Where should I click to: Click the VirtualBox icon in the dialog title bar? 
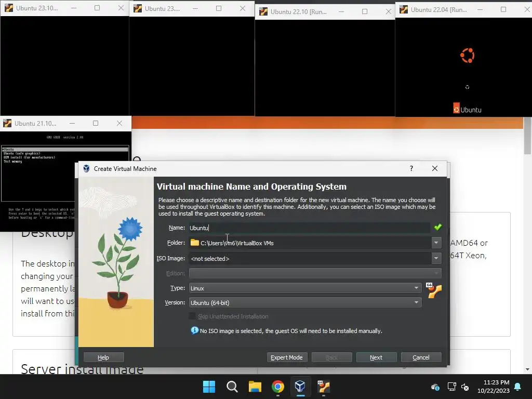(87, 169)
